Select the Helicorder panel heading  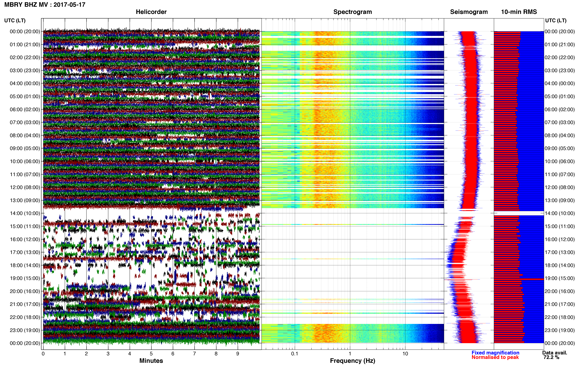(151, 12)
